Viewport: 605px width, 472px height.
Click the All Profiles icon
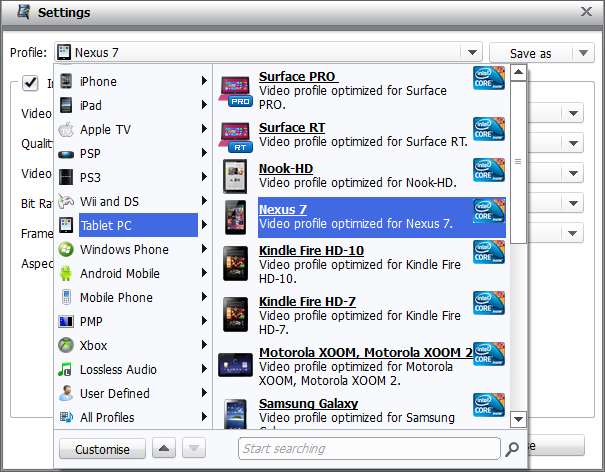pos(66,417)
